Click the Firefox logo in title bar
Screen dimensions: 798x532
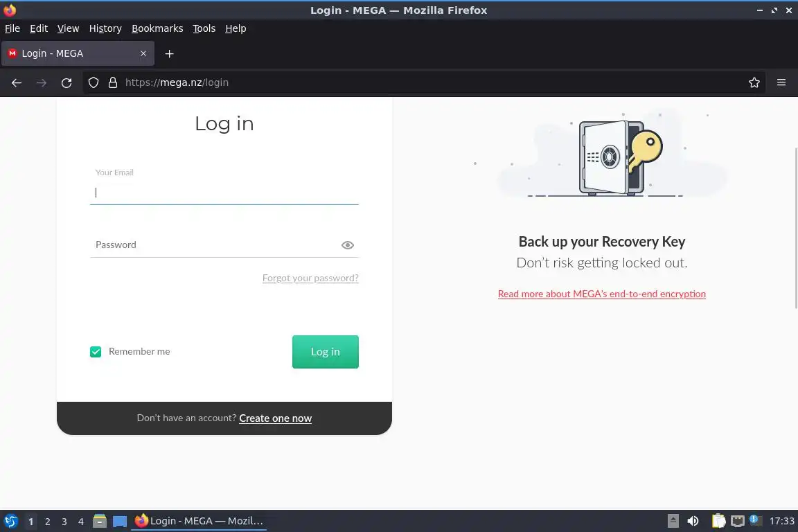pos(10,10)
